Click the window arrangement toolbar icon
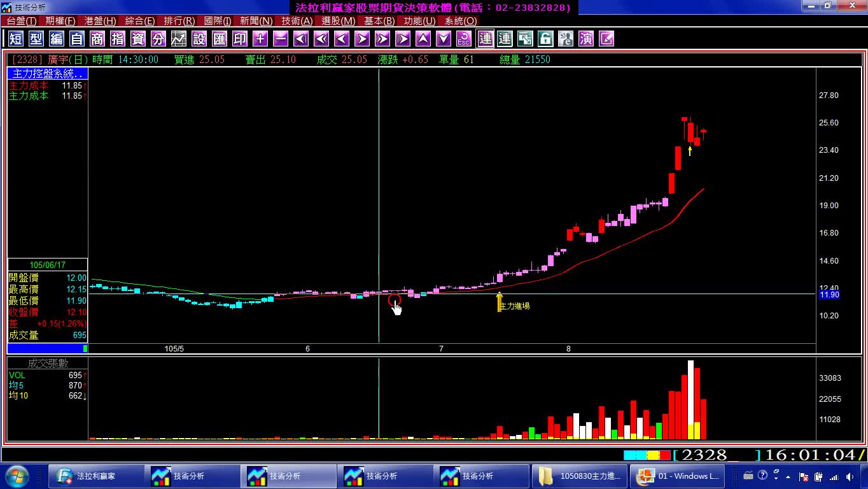The height and width of the screenshot is (489, 868). [x=525, y=39]
